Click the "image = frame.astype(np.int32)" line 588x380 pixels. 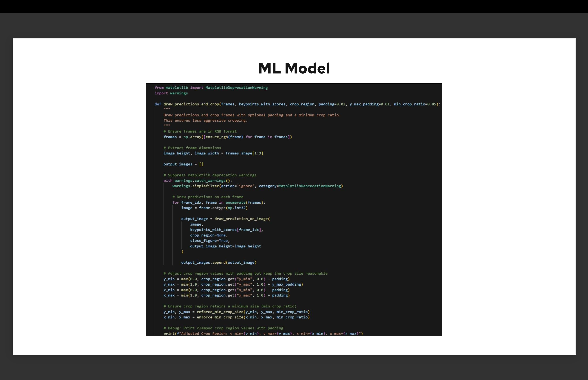click(214, 208)
